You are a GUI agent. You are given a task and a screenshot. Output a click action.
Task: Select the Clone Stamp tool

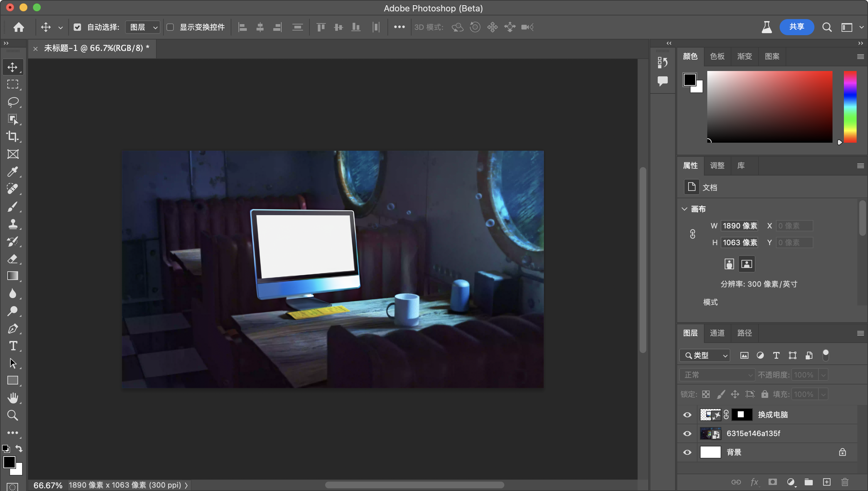pos(13,224)
